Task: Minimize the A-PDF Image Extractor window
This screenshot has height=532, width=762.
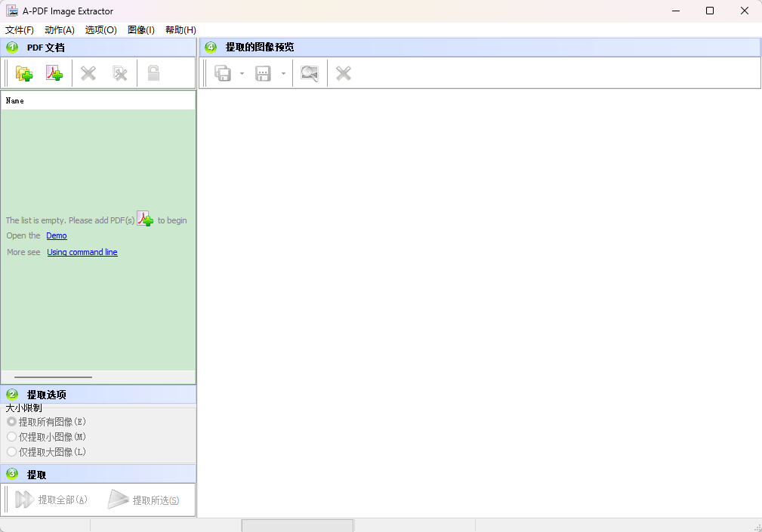Action: pyautogui.click(x=675, y=11)
